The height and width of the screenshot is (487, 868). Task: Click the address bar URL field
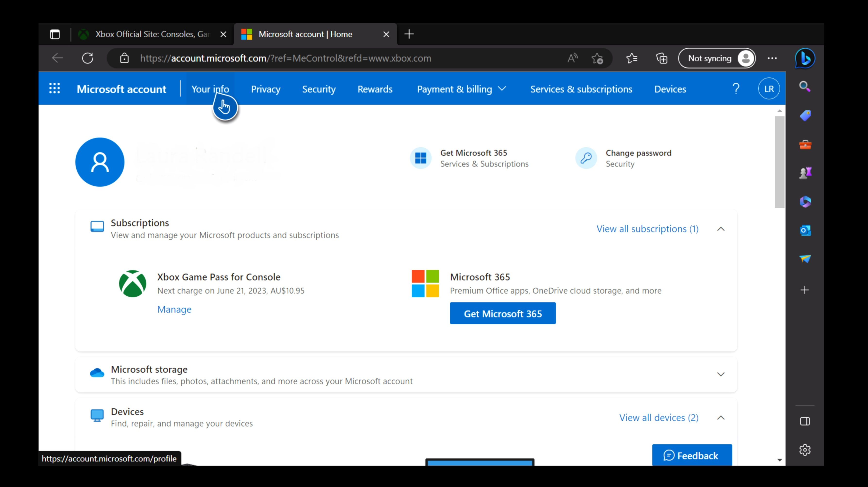point(337,58)
